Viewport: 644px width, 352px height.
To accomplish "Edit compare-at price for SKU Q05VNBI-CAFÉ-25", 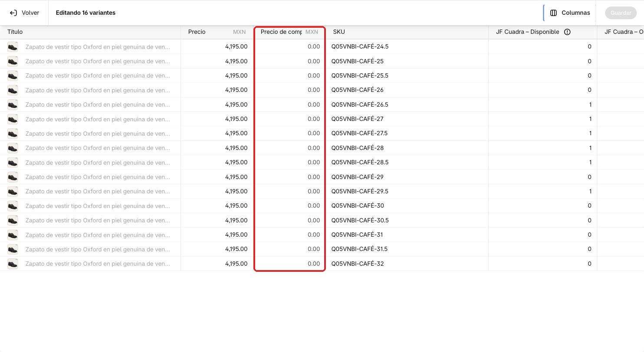I will tap(289, 61).
